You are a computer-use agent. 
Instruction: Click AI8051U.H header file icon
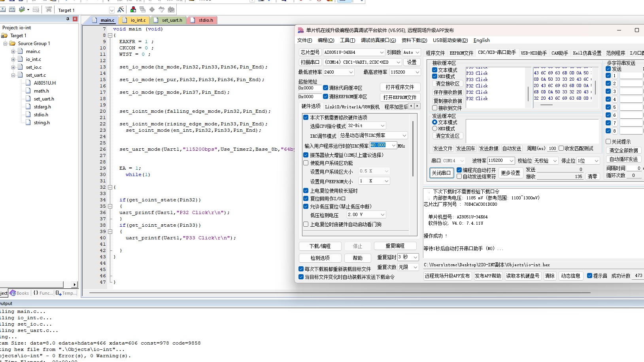click(x=28, y=83)
